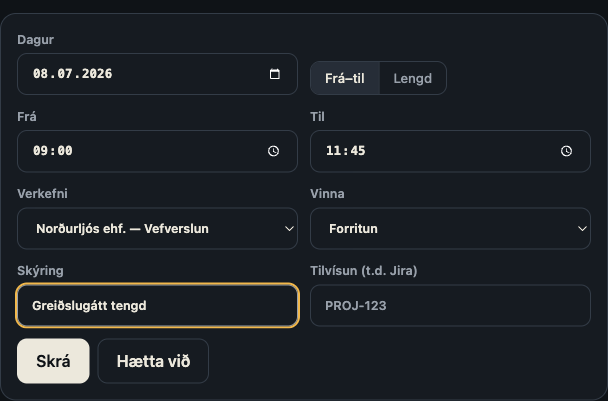Image resolution: width=608 pixels, height=401 pixels.
Task: Select Frá–til entry mode
Action: click(345, 78)
